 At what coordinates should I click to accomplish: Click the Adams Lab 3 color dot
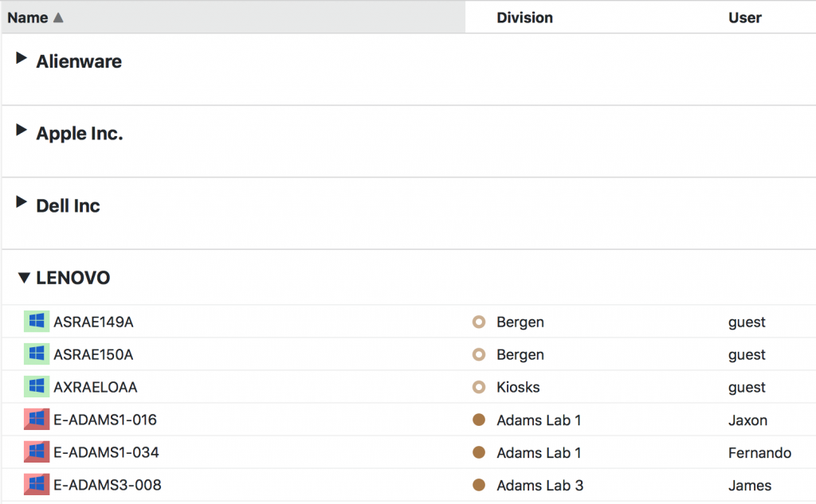479,485
